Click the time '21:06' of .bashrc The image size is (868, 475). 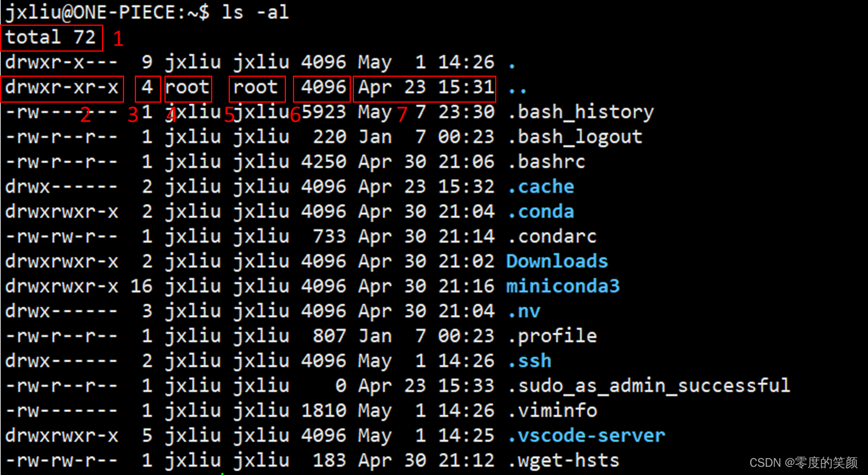click(466, 162)
